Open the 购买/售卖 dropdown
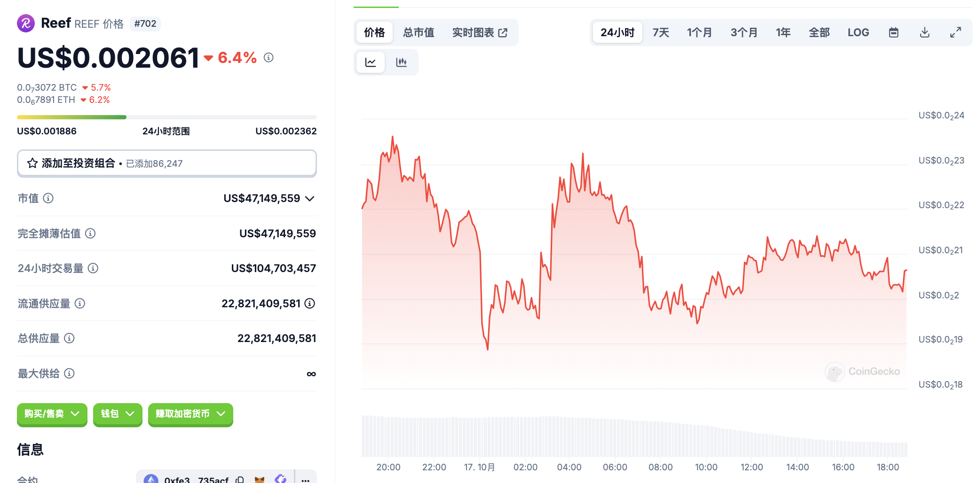 pos(52,414)
